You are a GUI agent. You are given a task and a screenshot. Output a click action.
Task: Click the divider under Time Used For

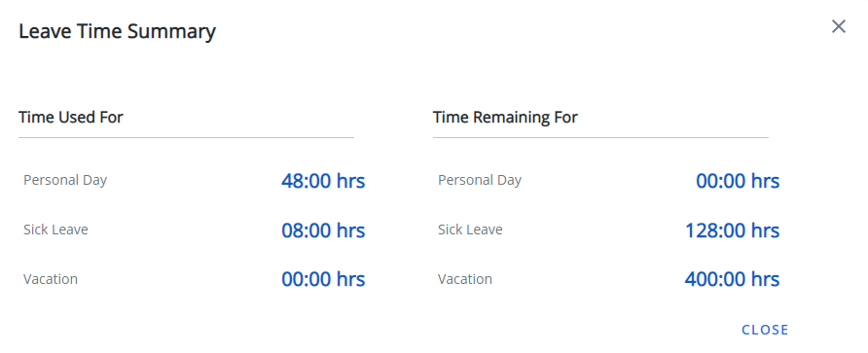[186, 137]
